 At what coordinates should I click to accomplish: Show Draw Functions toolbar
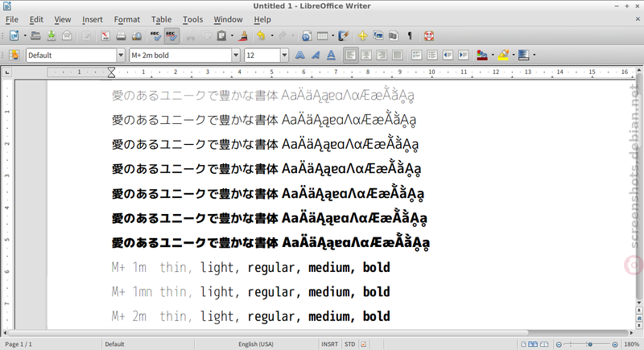click(344, 36)
